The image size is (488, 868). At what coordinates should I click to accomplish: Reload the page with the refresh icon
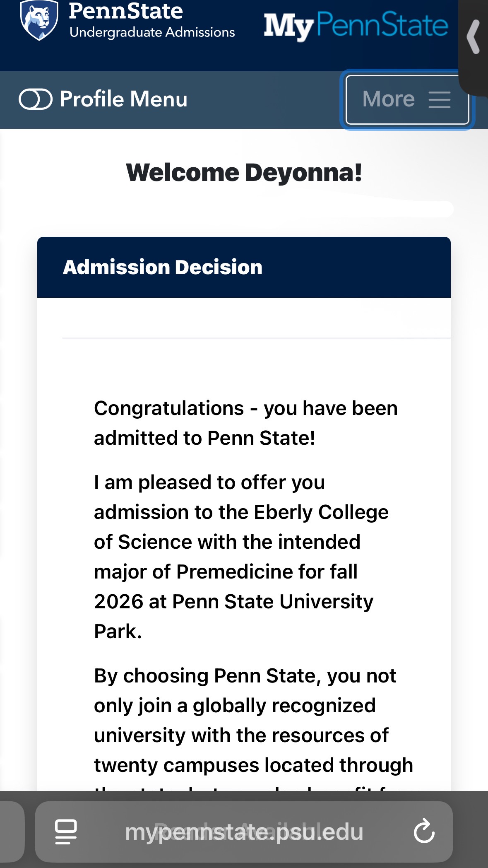click(424, 831)
